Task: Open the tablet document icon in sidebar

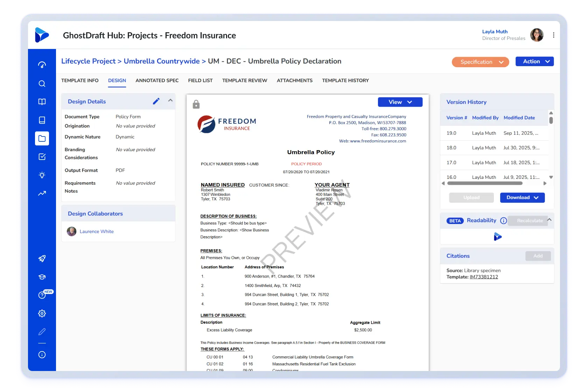Action: [42, 120]
